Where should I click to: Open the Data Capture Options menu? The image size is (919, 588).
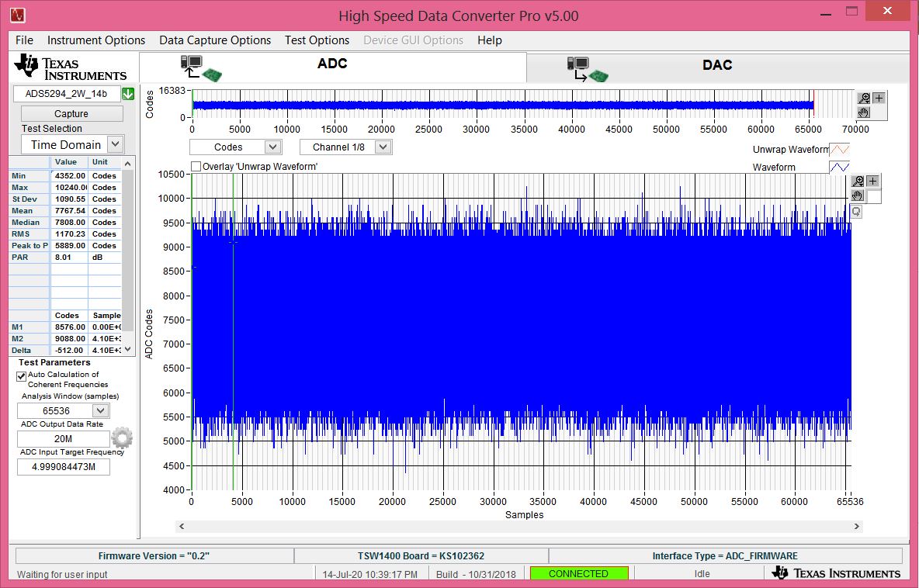[x=215, y=40]
